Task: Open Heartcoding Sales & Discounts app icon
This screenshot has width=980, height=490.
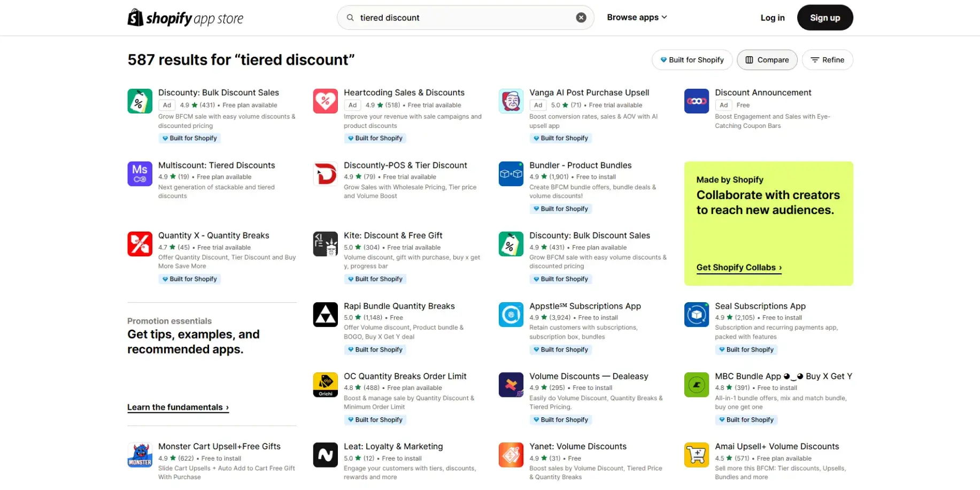Action: pos(325,101)
